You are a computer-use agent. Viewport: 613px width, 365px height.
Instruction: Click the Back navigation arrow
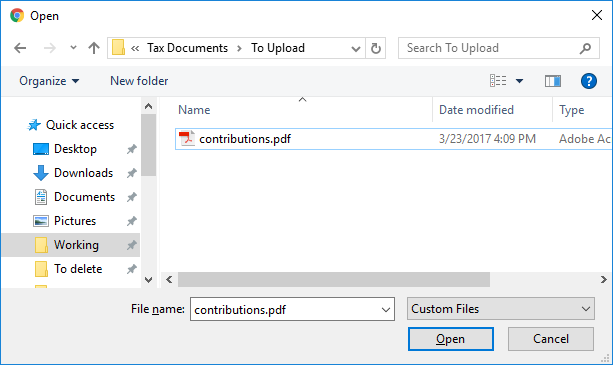[x=20, y=48]
